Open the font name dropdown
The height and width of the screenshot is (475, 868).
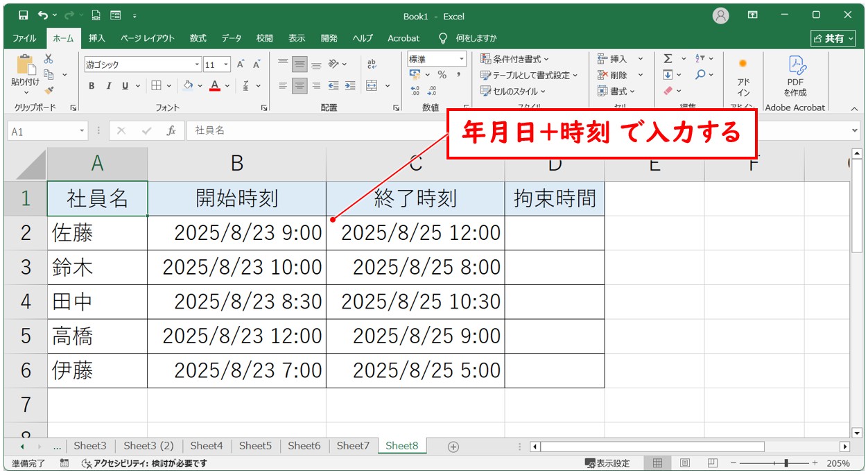point(198,64)
